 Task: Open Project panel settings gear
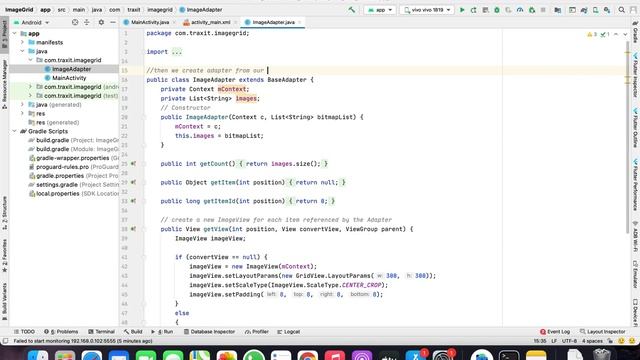click(101, 22)
